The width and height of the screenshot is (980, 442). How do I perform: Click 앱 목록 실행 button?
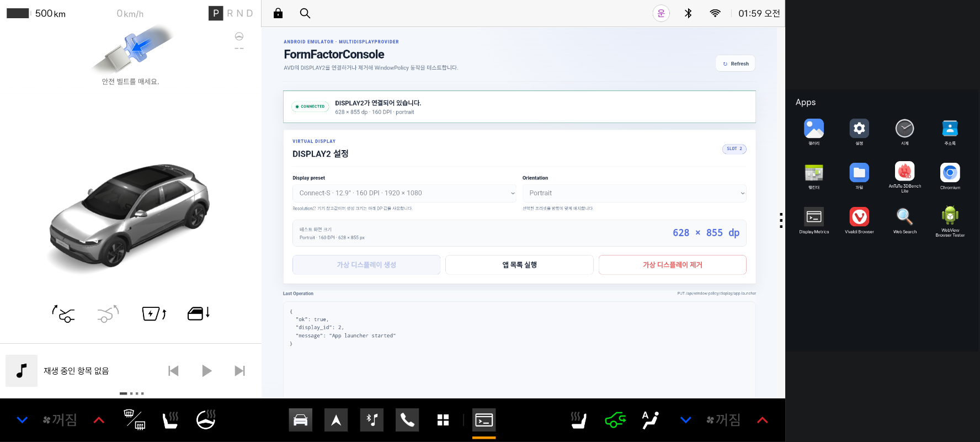(x=519, y=265)
